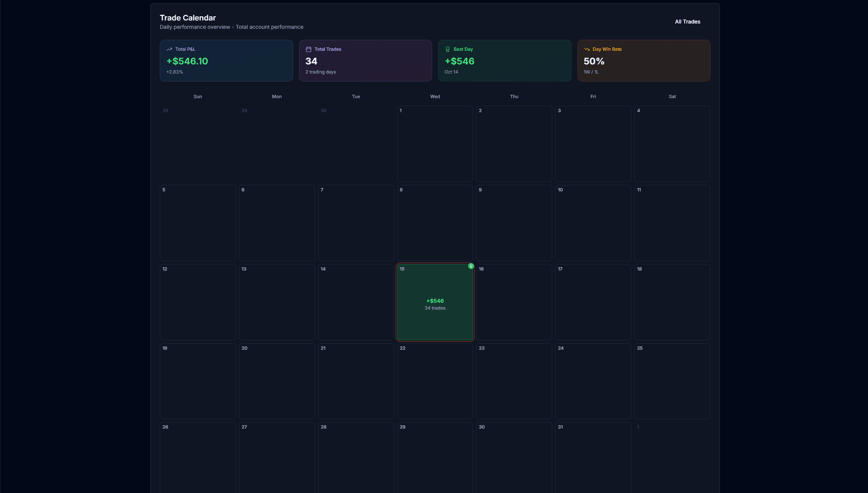Click the Best Day +$546 card
The width and height of the screenshot is (868, 493).
pyautogui.click(x=504, y=61)
